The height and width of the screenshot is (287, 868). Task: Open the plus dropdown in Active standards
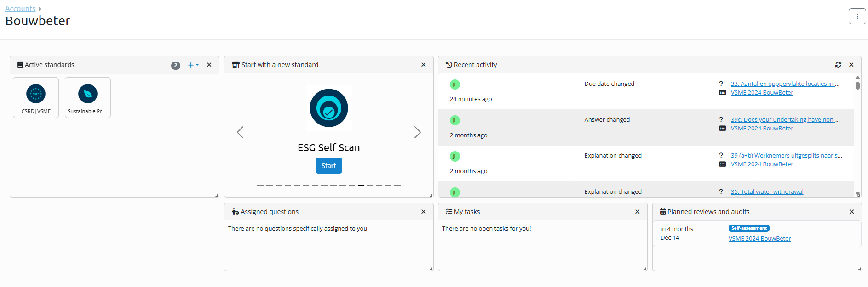click(193, 65)
